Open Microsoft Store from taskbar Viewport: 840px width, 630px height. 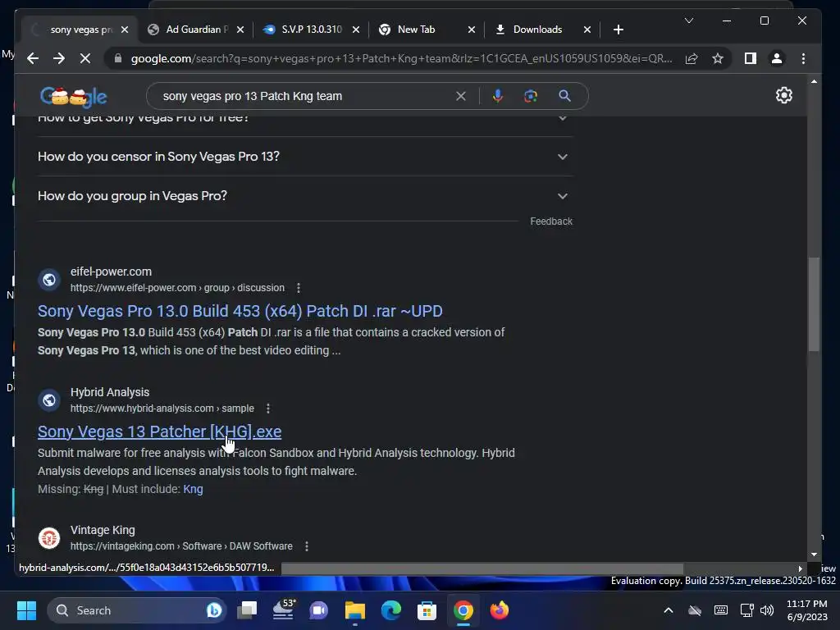pyautogui.click(x=427, y=610)
